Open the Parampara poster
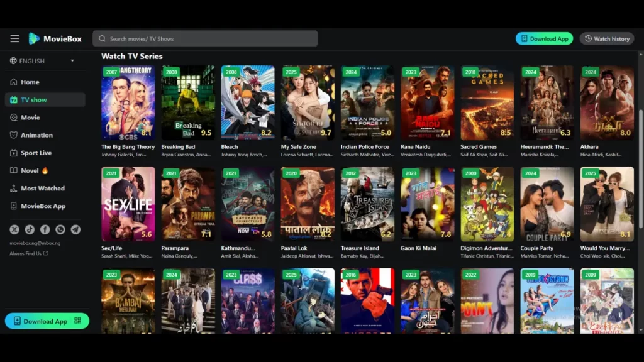The height and width of the screenshot is (362, 644). click(188, 204)
